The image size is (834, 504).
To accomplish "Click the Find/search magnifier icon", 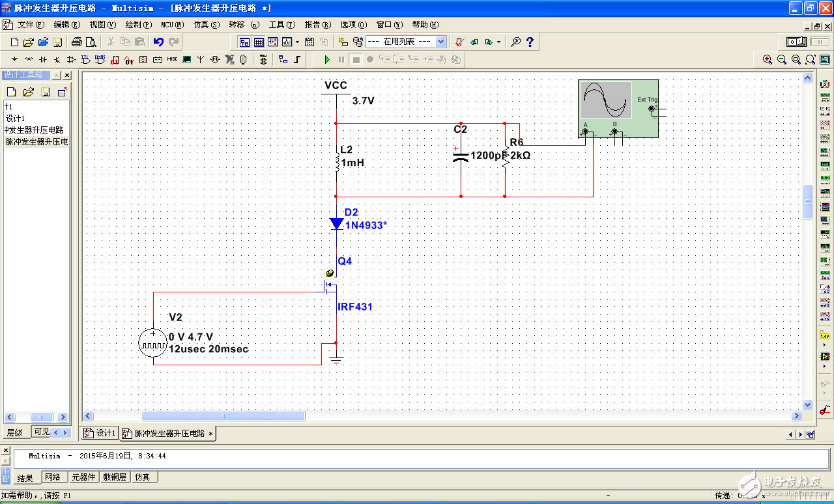I will pyautogui.click(x=515, y=42).
